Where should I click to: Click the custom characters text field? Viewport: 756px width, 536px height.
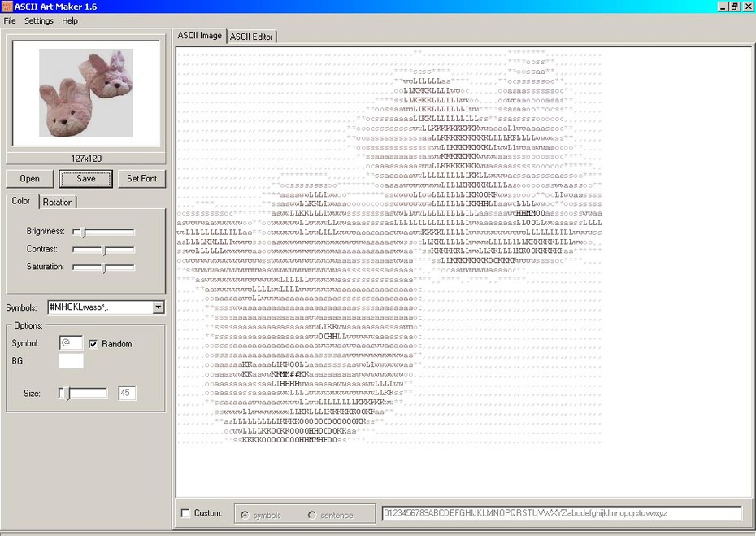[x=562, y=513]
